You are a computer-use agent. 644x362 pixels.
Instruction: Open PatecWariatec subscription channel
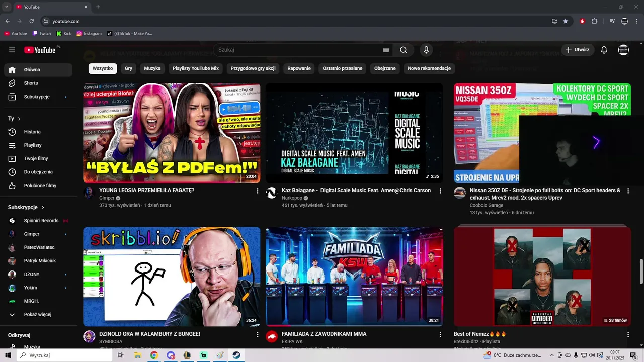point(38,247)
